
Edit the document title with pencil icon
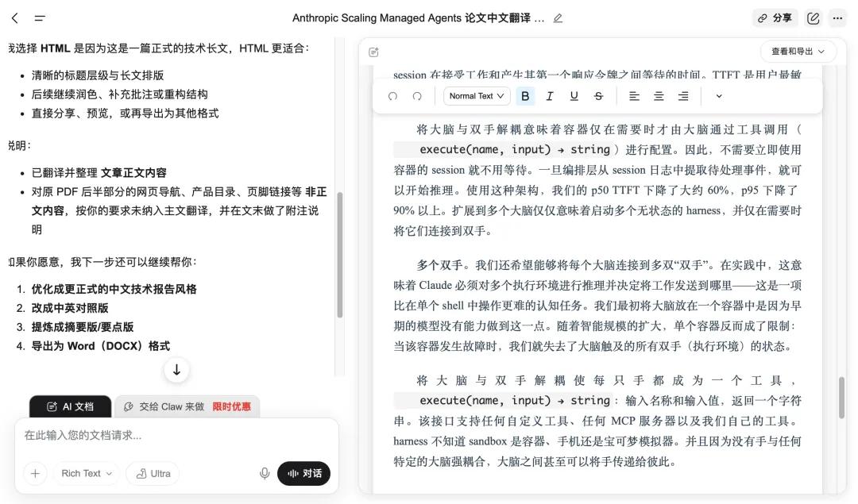coord(558,18)
